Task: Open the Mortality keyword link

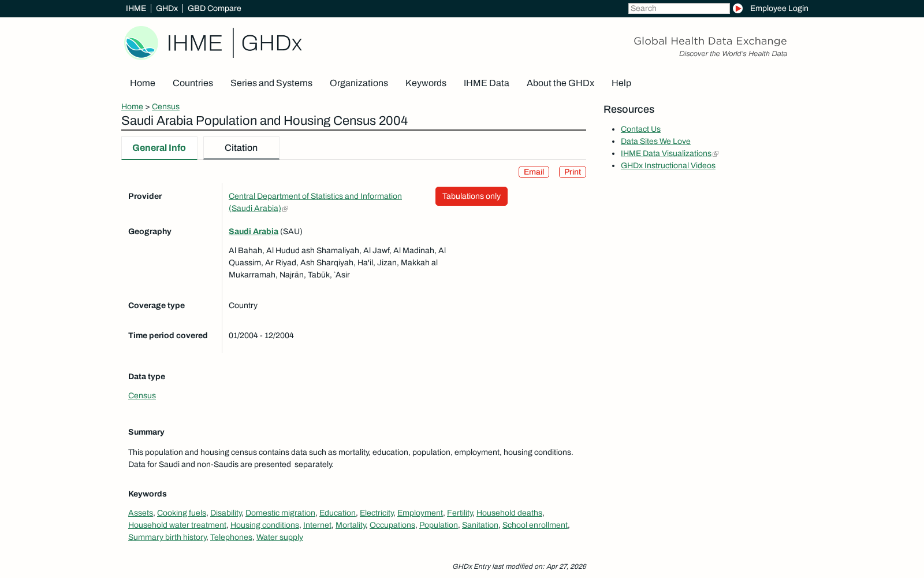Action: [351, 525]
